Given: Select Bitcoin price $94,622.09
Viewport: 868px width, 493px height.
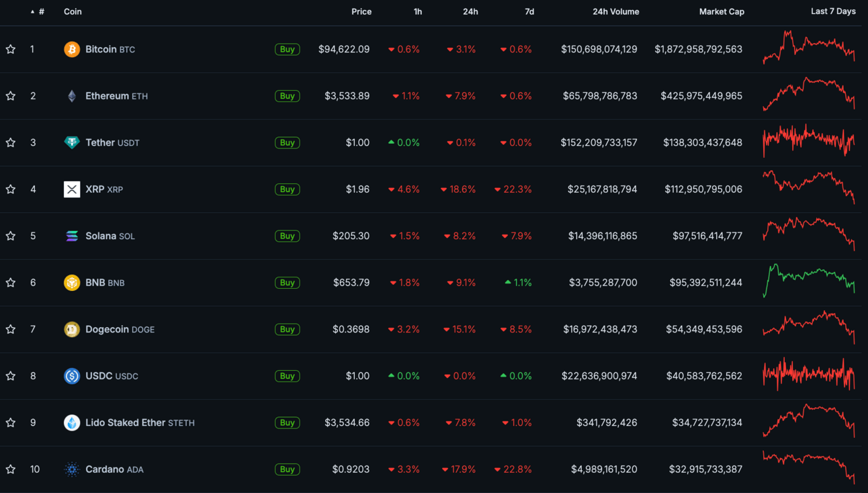Looking at the screenshot, I should 344,49.
